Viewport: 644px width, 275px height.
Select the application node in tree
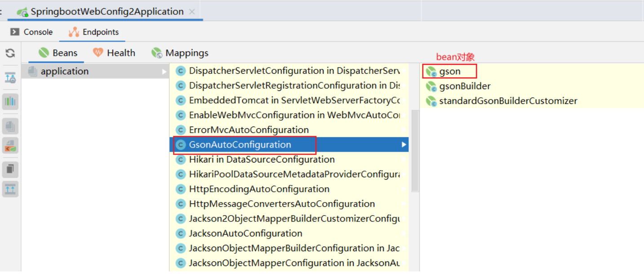pyautogui.click(x=95, y=71)
